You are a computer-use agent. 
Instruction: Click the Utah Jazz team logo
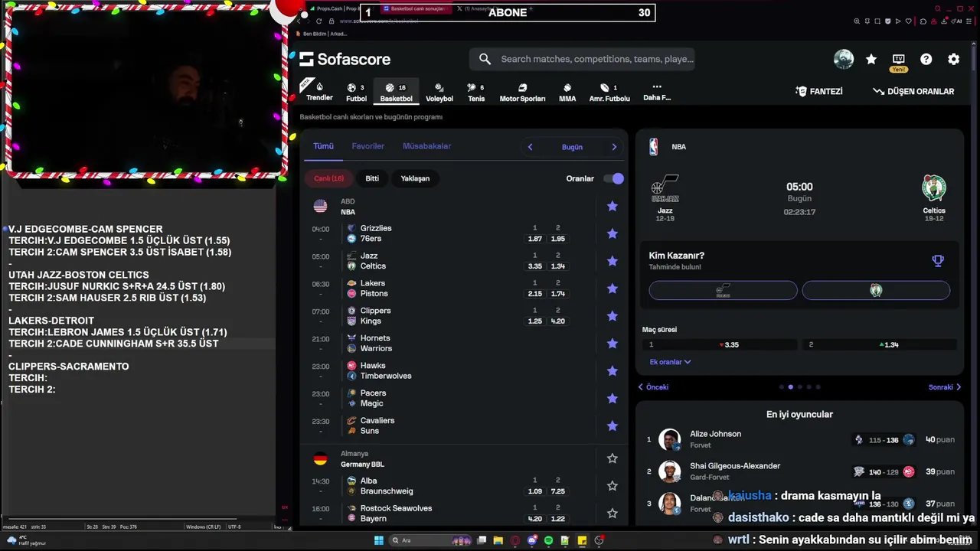(665, 188)
